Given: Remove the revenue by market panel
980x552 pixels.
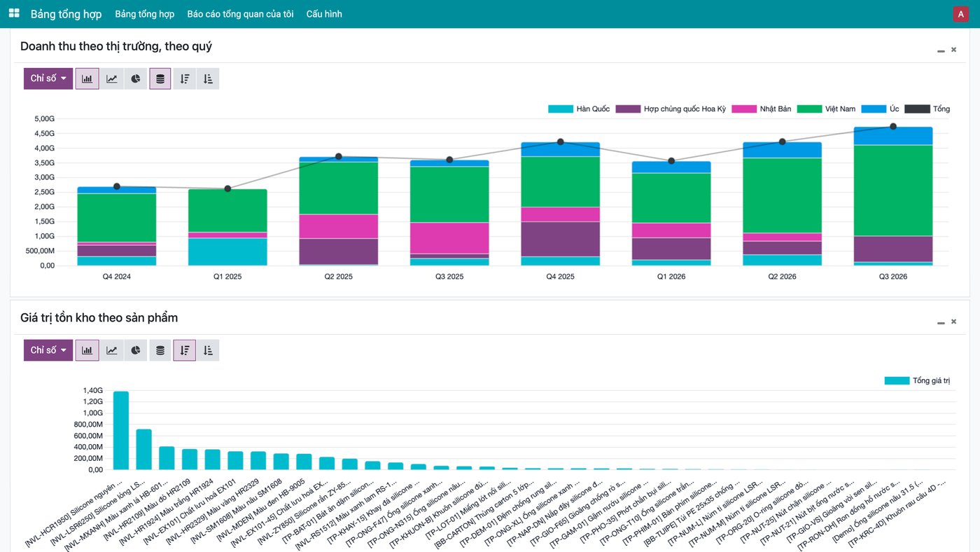Looking at the screenshot, I should pyautogui.click(x=953, y=50).
